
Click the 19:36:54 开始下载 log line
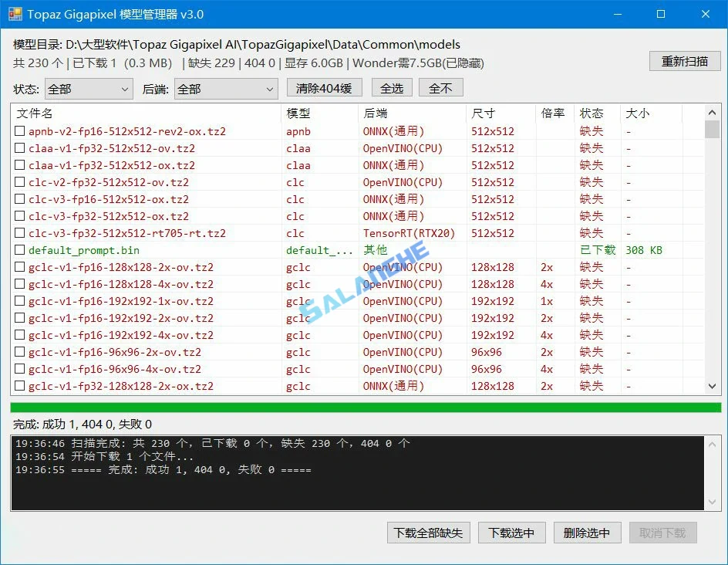(104, 456)
